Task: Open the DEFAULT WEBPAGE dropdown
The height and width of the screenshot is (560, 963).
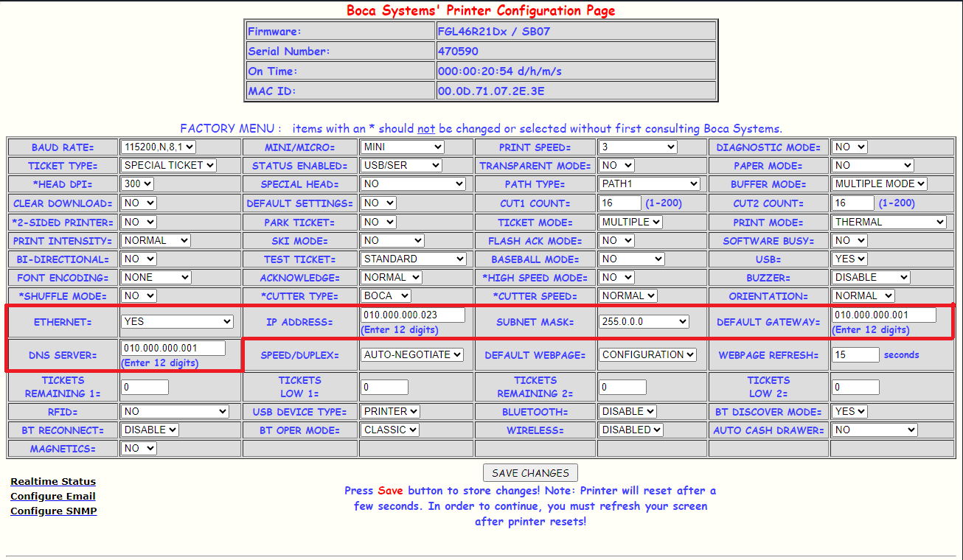Action: [647, 354]
